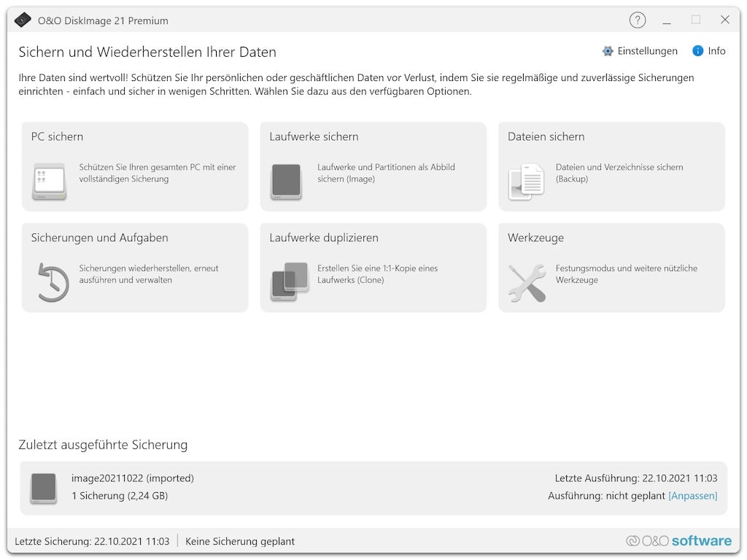
Task: Click the Einstellungen gear icon
Action: 608,51
